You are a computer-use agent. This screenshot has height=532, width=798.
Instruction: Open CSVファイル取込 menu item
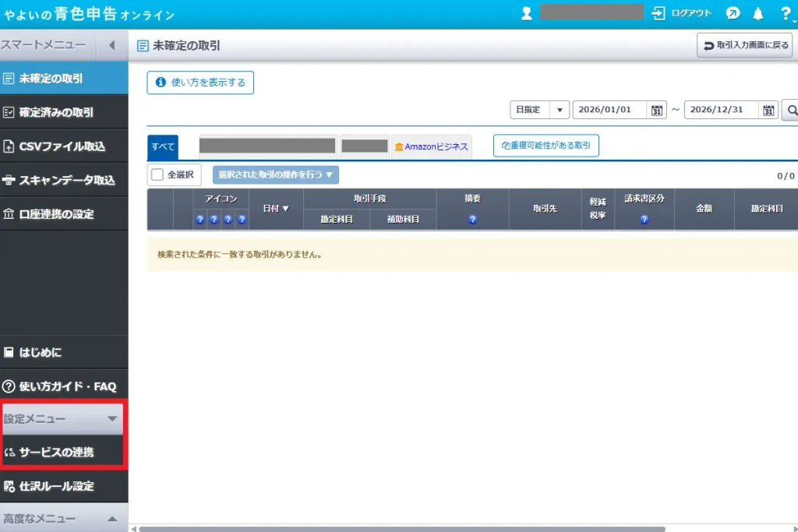coord(64,146)
